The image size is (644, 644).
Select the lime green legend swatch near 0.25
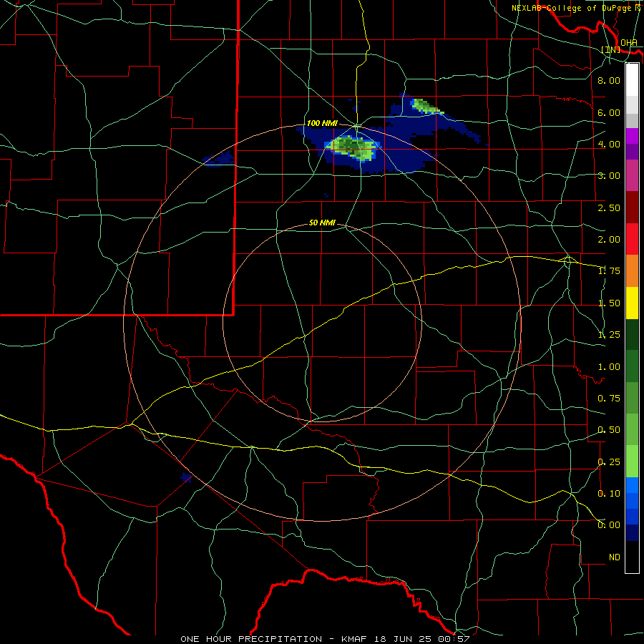tap(632, 462)
